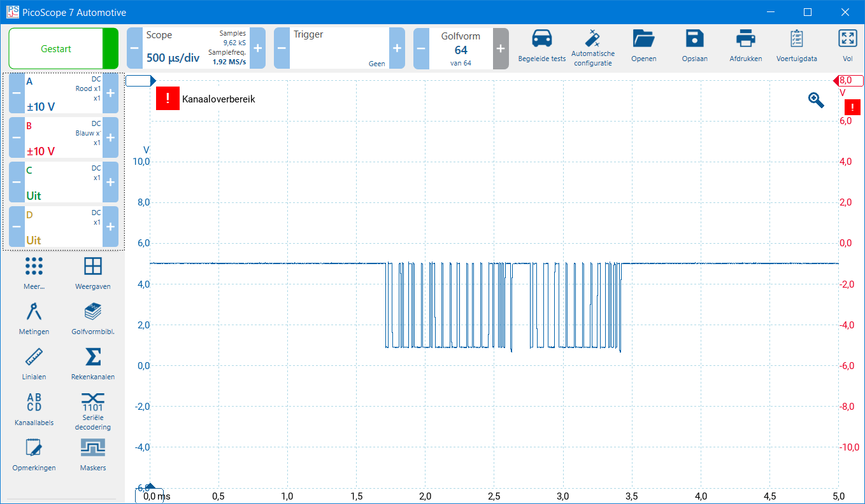Click the Afdrukken print button
The image size is (865, 504).
tap(745, 40)
